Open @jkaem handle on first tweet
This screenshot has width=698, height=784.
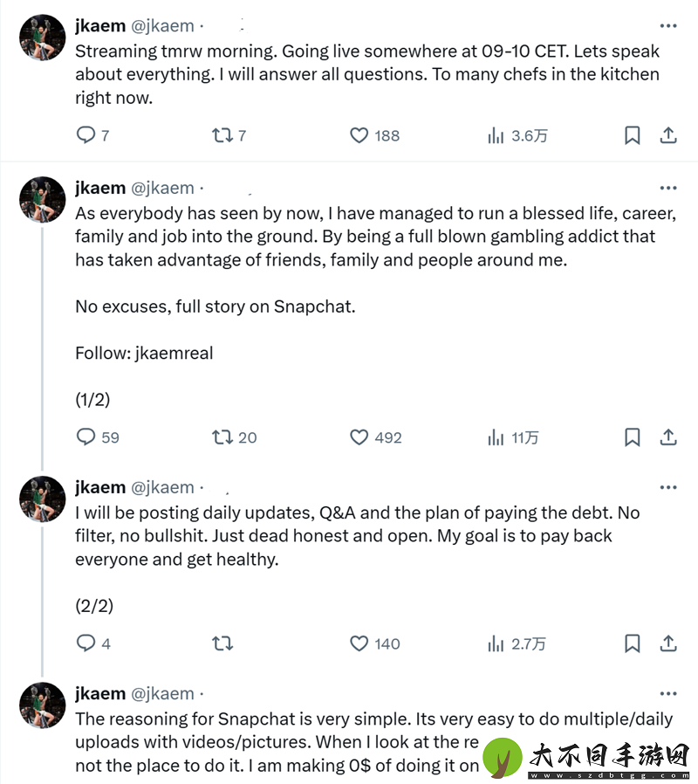(x=162, y=26)
